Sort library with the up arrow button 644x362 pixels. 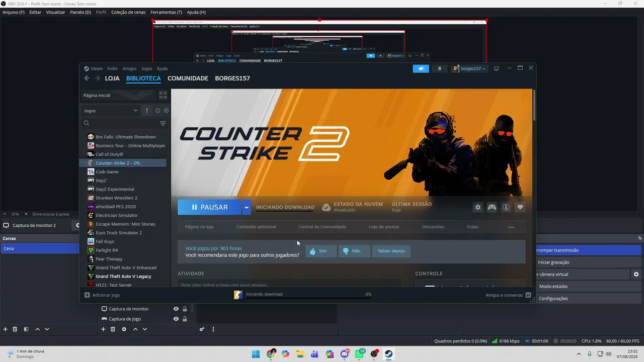pos(147,111)
